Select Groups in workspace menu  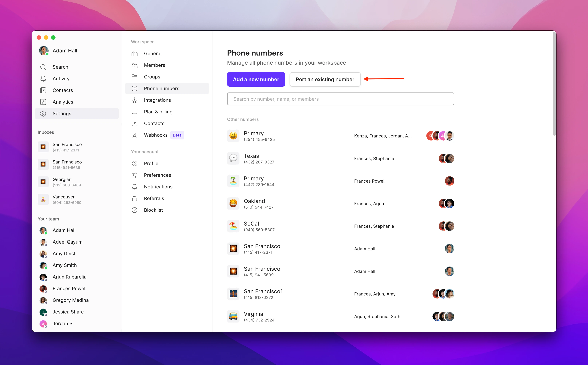(152, 77)
